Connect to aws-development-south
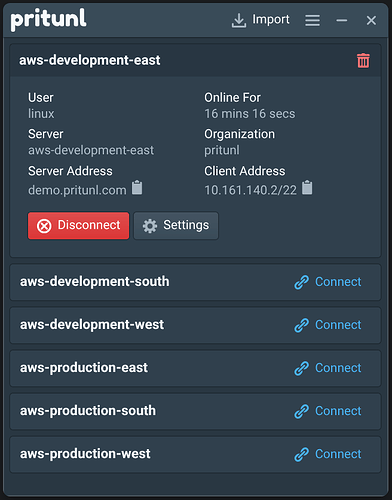 coord(328,282)
